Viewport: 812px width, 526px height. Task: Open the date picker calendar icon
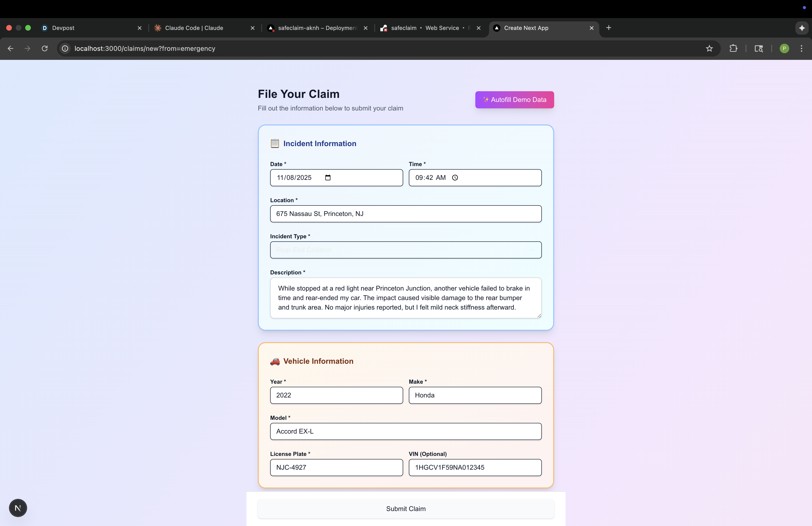tap(327, 177)
